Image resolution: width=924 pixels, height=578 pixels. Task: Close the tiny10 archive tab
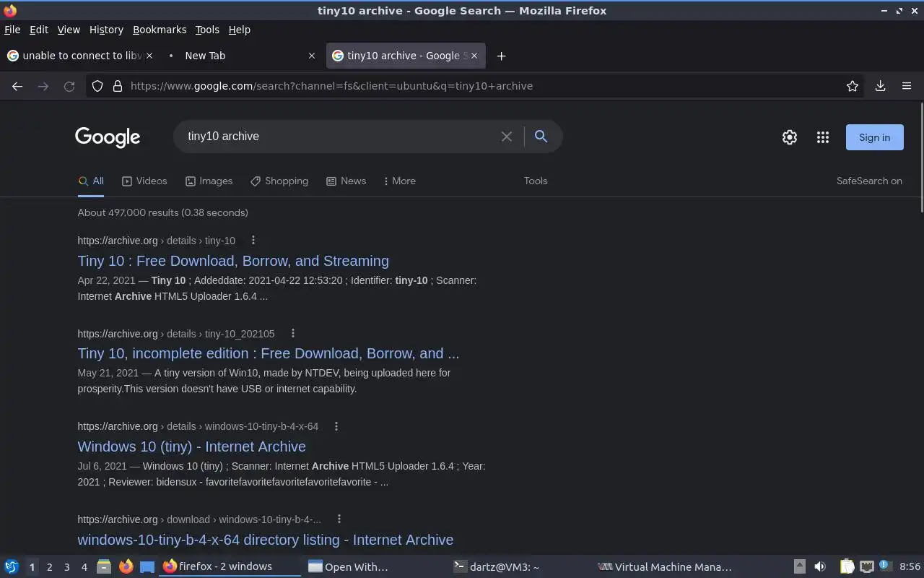474,56
